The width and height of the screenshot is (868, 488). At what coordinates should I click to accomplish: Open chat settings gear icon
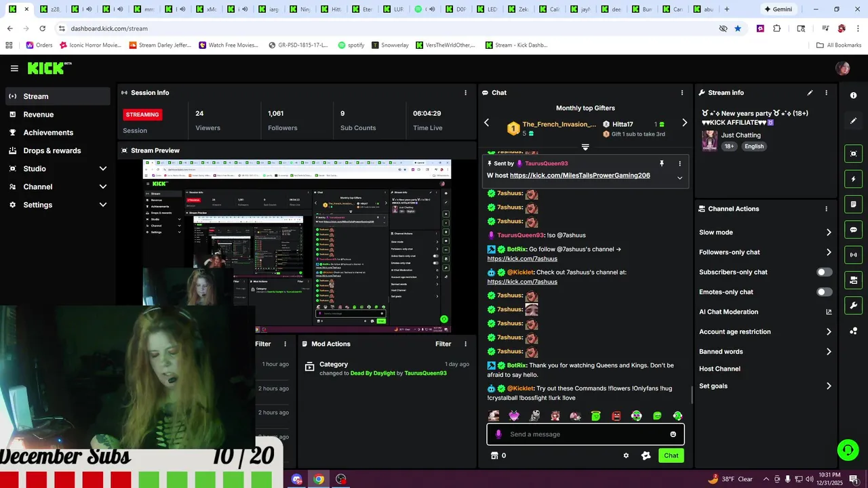(626, 455)
